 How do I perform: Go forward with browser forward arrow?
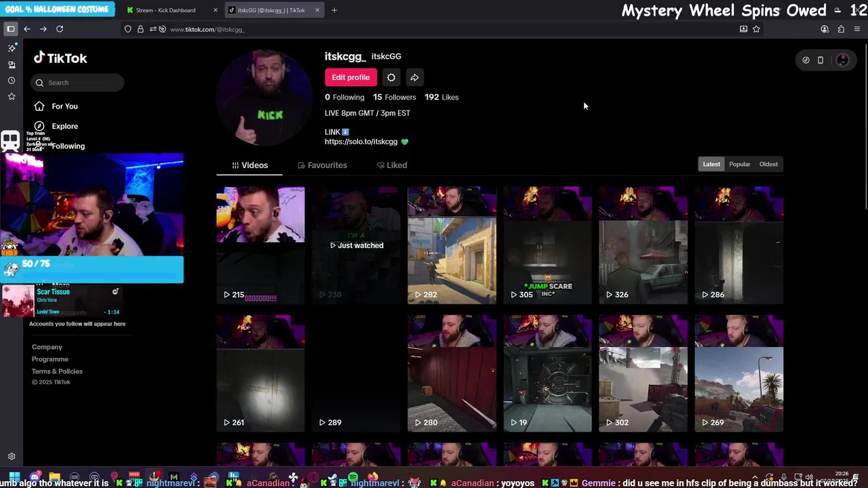pos(43,29)
